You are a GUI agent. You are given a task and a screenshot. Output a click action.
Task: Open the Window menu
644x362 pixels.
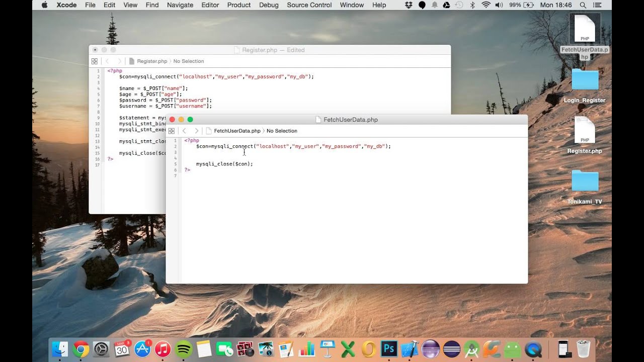tap(352, 5)
